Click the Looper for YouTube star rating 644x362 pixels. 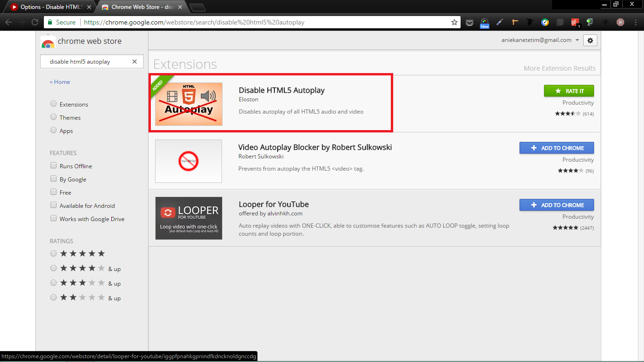[566, 228]
